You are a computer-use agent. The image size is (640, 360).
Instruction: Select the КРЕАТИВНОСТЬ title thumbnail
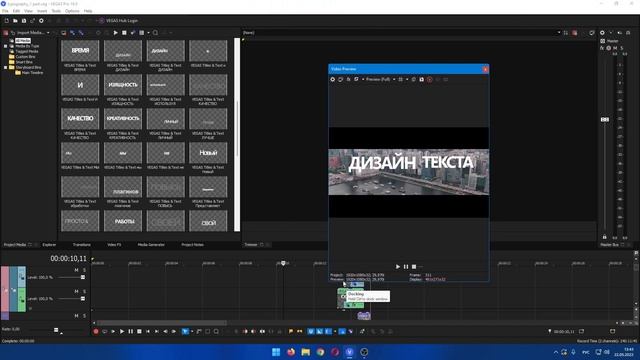tap(123, 118)
